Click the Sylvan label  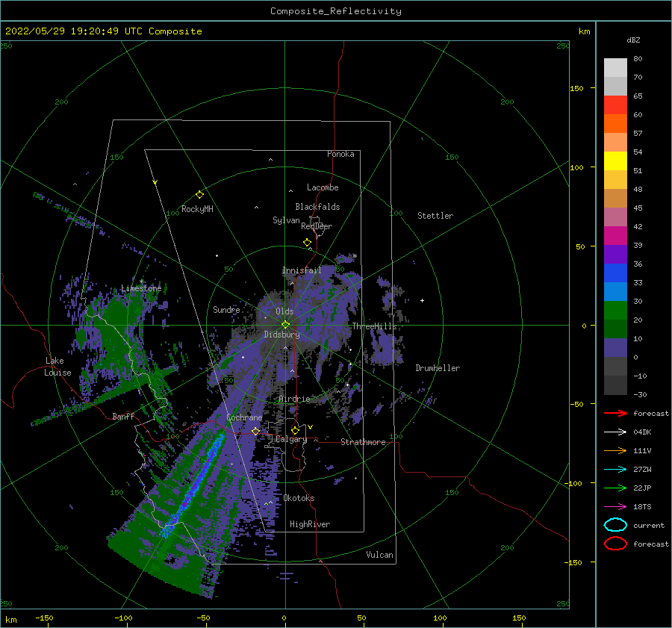[x=286, y=220]
